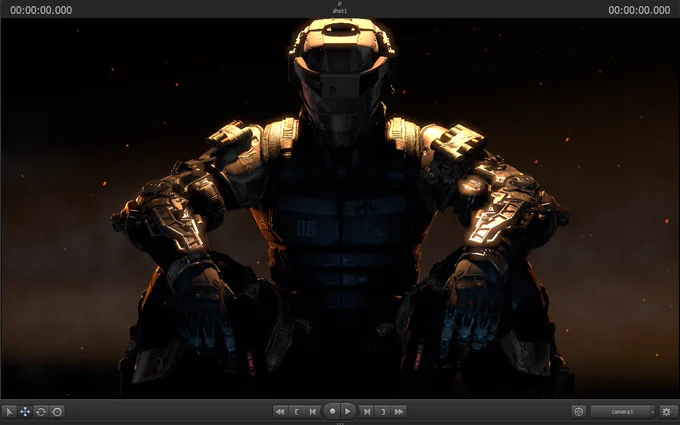Viewport: 680px width, 425px height.
Task: Rewind playback with the double-left arrows
Action: click(280, 411)
